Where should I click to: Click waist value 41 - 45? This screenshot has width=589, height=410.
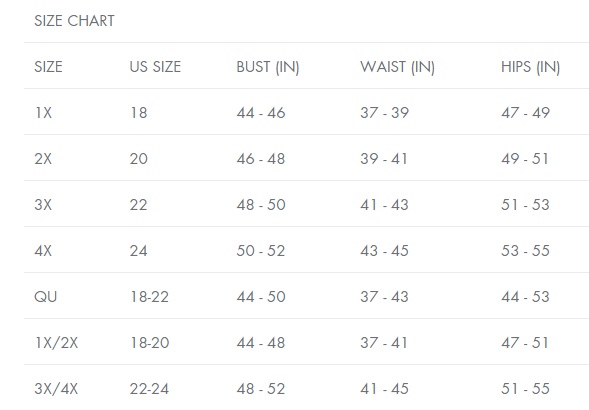[384, 389]
